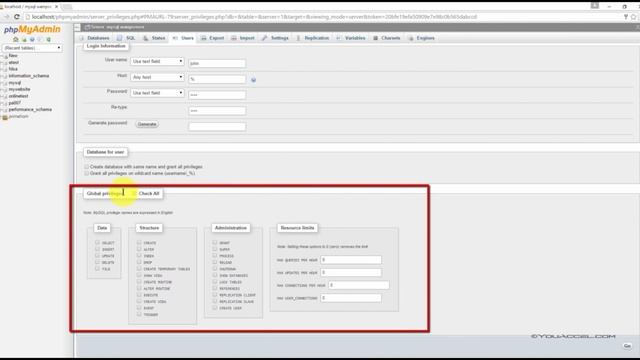This screenshot has width=640, height=360.
Task: Click the Check All link
Action: click(x=149, y=193)
